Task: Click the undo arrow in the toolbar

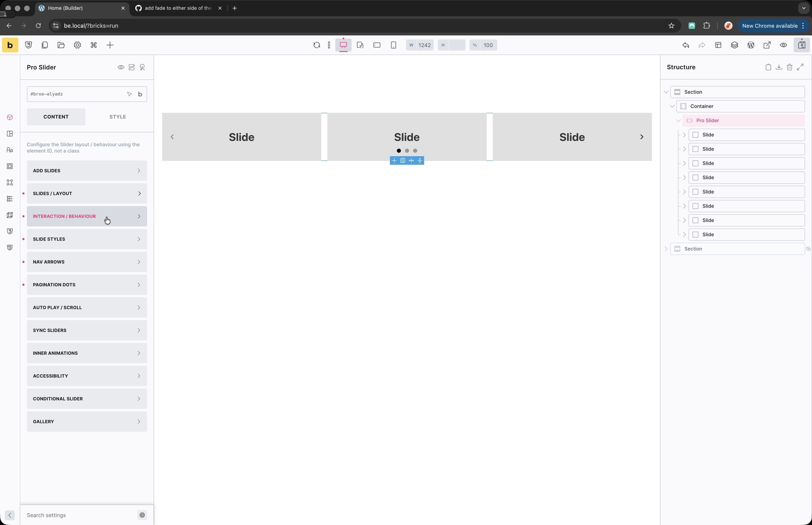Action: 685,45
